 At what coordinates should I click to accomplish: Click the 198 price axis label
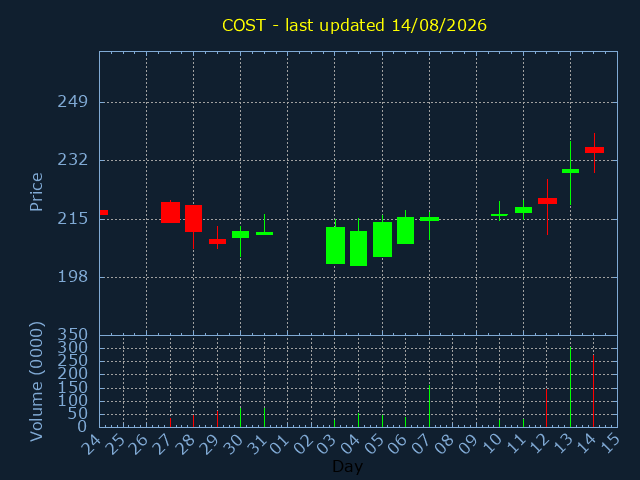(x=73, y=277)
